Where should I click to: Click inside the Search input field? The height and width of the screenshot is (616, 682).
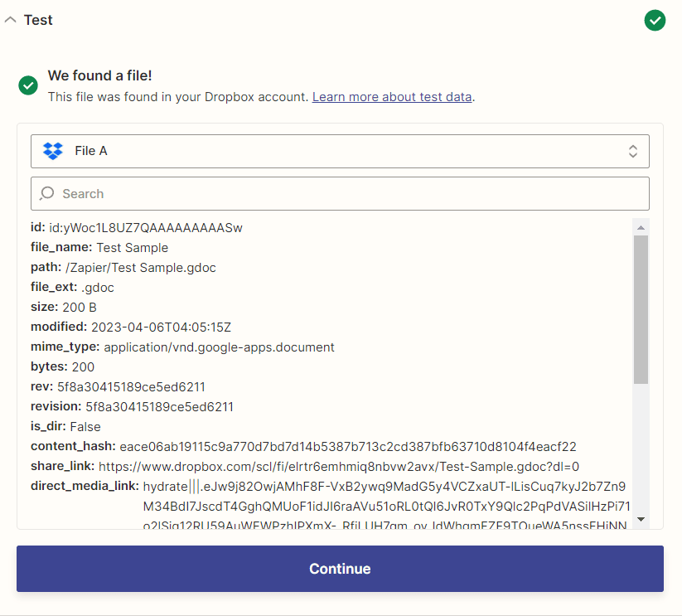click(x=249, y=193)
